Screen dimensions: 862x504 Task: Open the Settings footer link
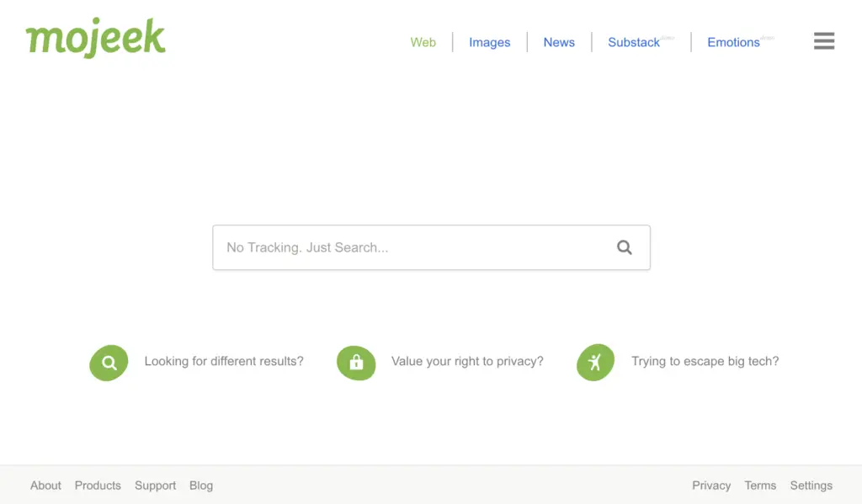(811, 485)
